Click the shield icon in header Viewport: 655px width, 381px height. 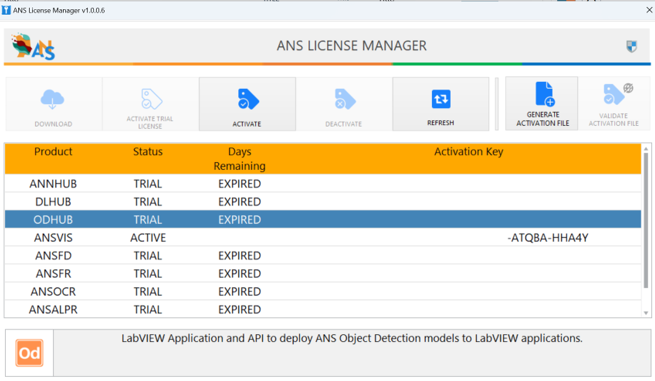pyautogui.click(x=632, y=46)
